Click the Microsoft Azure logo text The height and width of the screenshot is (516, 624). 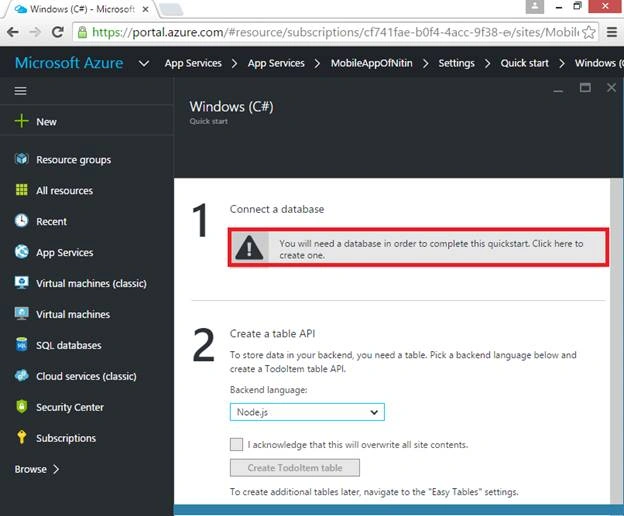tap(69, 63)
